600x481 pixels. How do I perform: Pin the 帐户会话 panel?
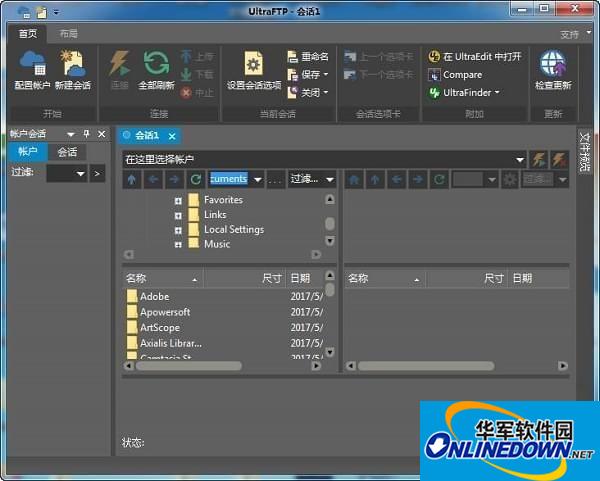86,134
